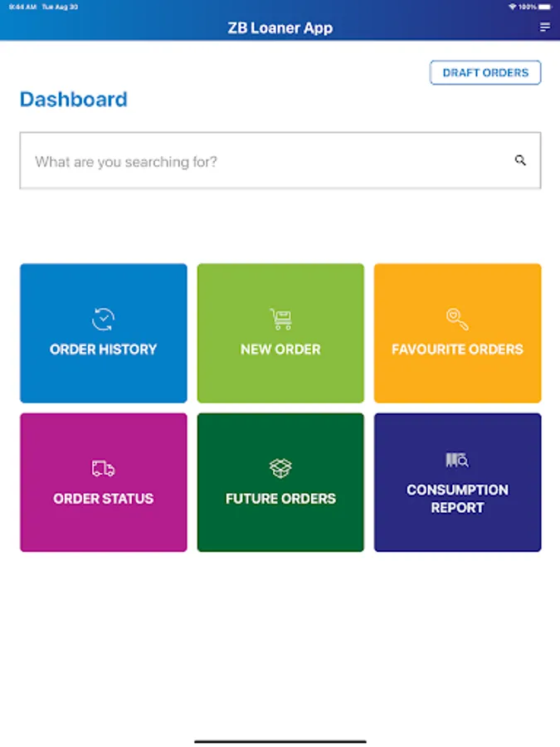Select the FUTURE ORDERS label
Image resolution: width=560 pixels, height=747 pixels.
click(x=280, y=499)
